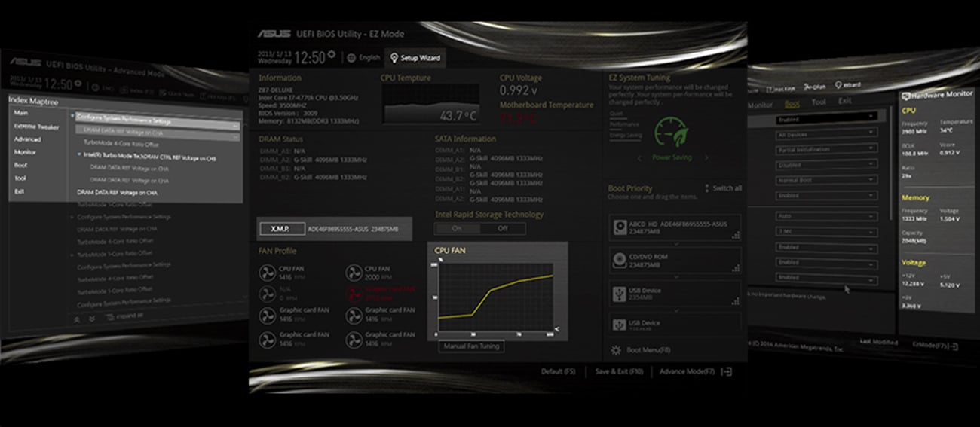Click the globe language icon beside English
980x427 pixels.
[351, 58]
